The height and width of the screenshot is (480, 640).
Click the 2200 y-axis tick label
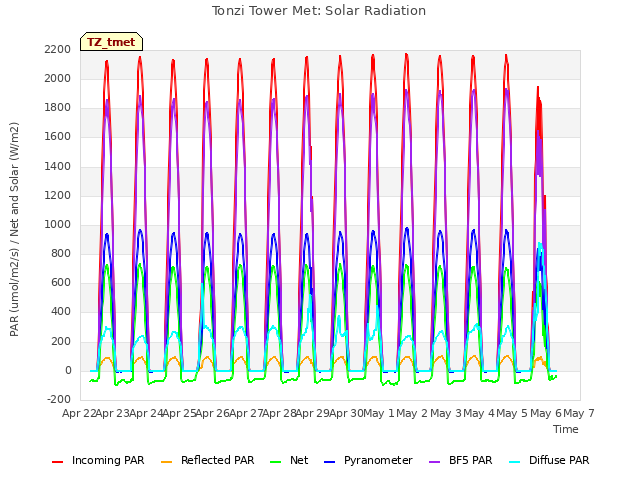coord(58,49)
